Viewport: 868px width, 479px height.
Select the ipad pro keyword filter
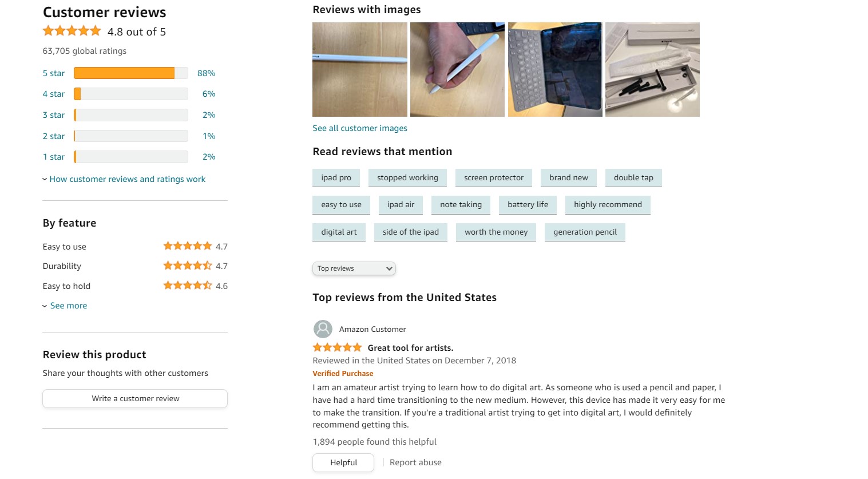(x=336, y=177)
